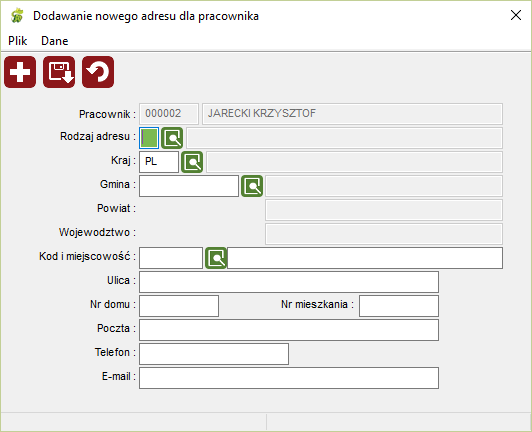Click the save diskette toolbar icon
Viewport: 532px width, 432px height.
click(x=59, y=72)
